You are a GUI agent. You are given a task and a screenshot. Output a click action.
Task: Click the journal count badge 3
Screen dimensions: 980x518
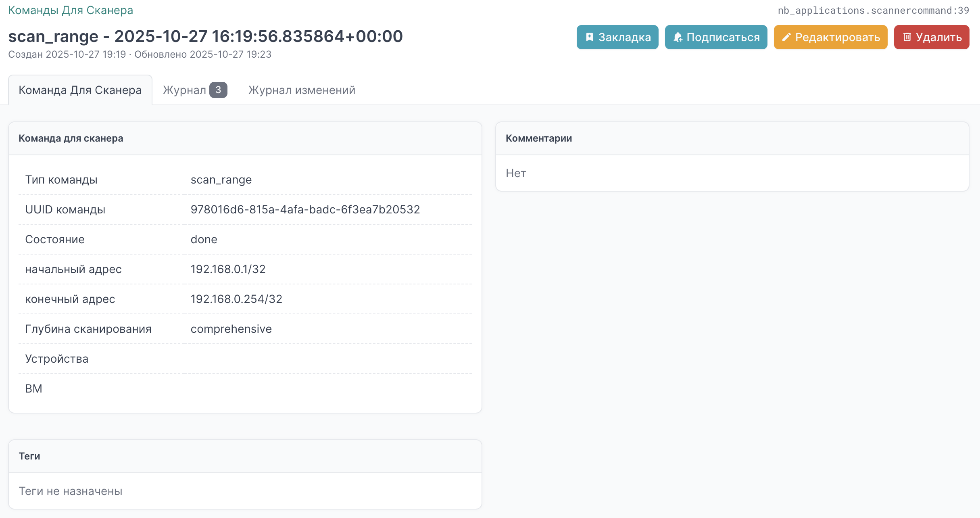218,90
